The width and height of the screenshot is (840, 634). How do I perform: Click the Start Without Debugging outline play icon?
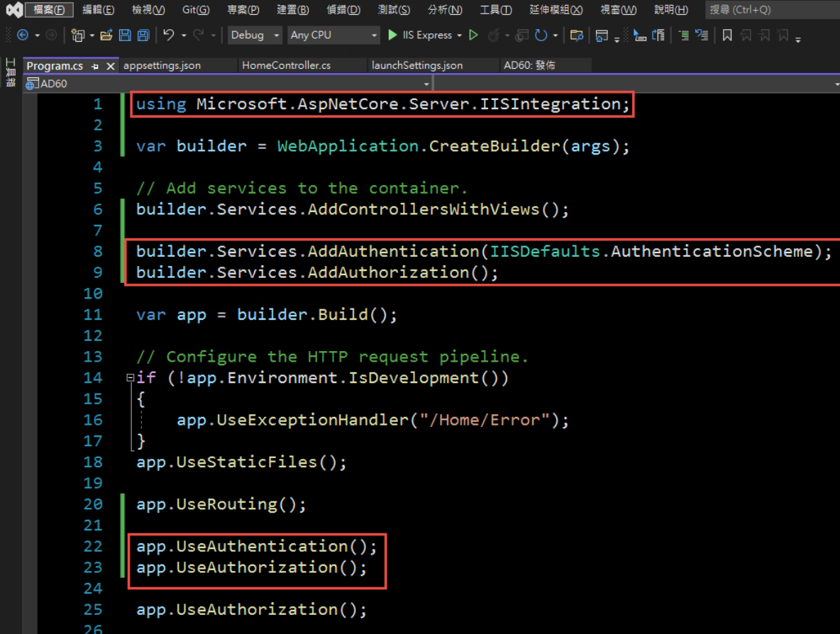pyautogui.click(x=474, y=35)
